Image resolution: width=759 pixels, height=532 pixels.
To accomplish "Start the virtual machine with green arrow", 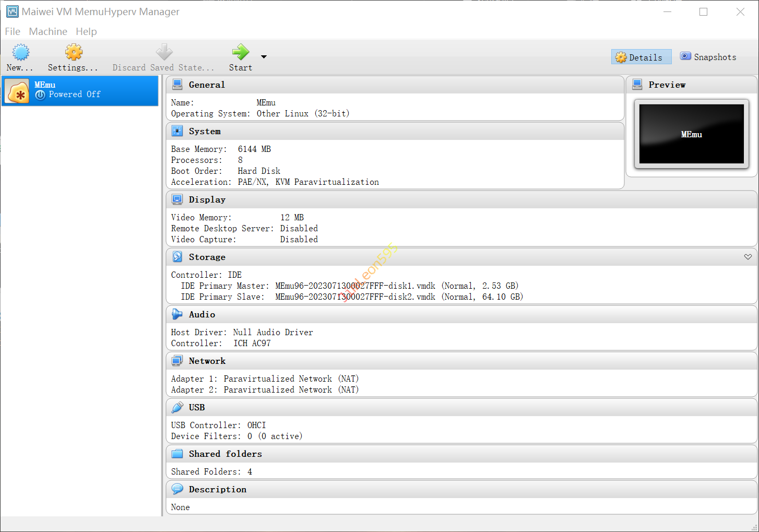I will point(240,53).
